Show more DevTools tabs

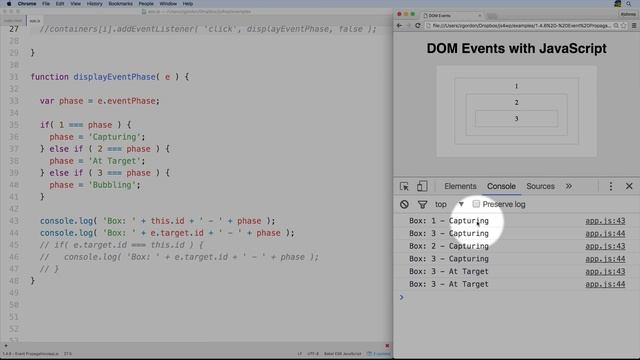[569, 186]
